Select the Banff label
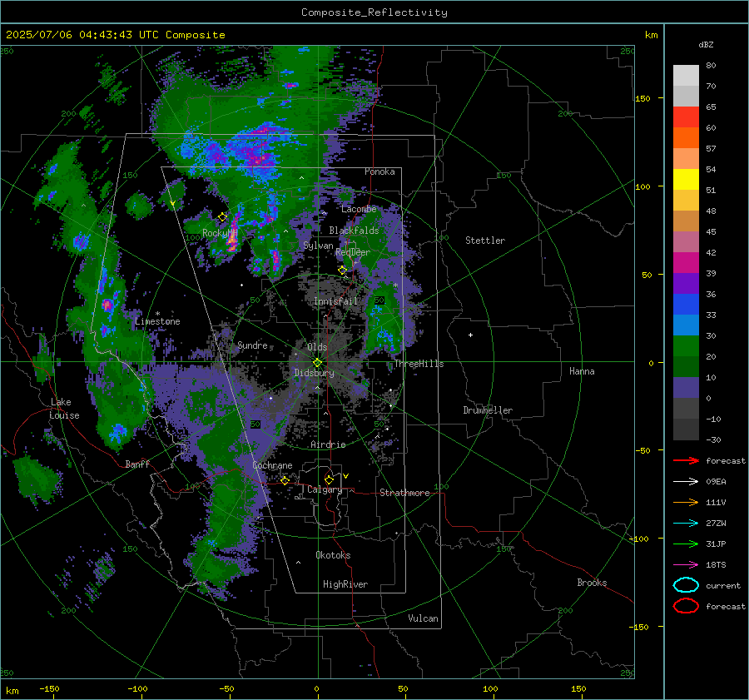749x700 pixels. [137, 464]
